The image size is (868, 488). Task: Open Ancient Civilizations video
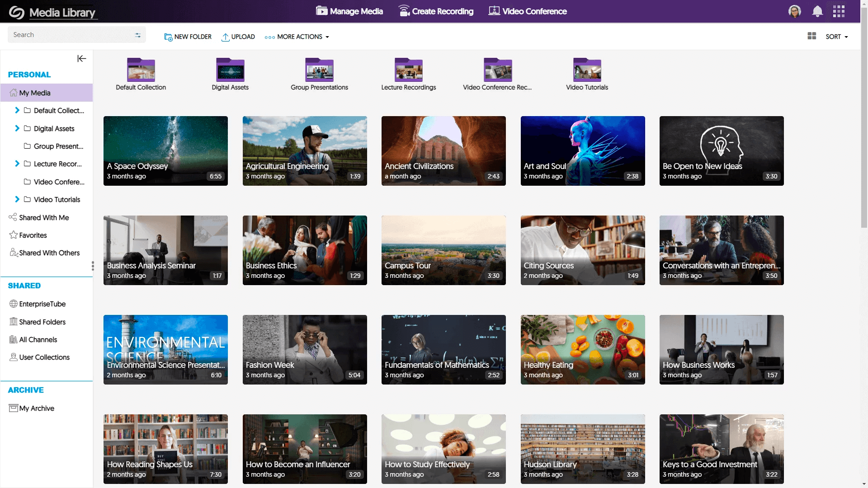click(x=443, y=151)
